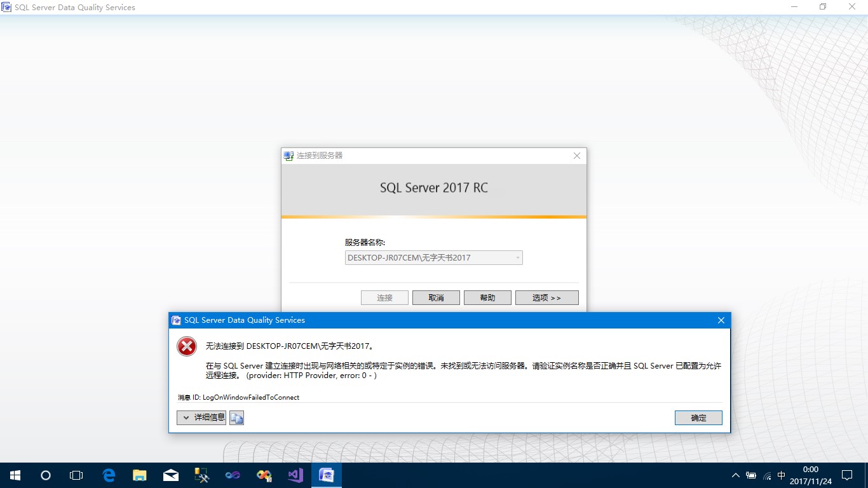Screen dimensions: 868x488
Task: Open the hammer-and-wrench tools icon on the taskbar
Action: click(x=201, y=475)
